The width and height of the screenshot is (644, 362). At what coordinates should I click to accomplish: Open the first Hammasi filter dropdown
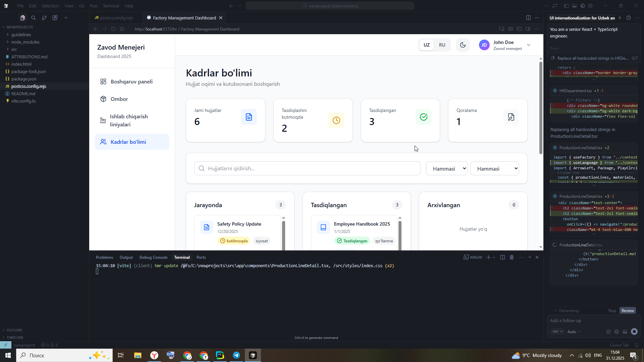tap(446, 169)
